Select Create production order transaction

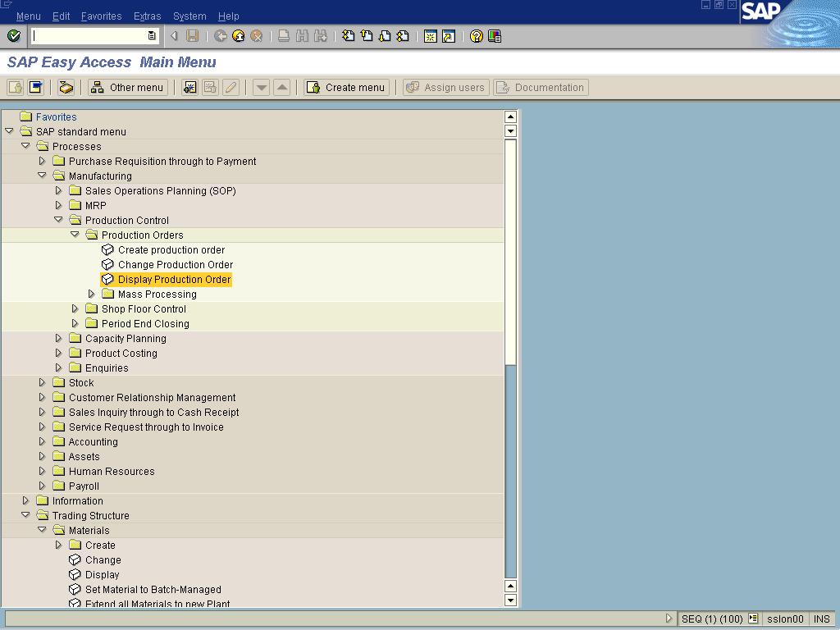click(171, 250)
